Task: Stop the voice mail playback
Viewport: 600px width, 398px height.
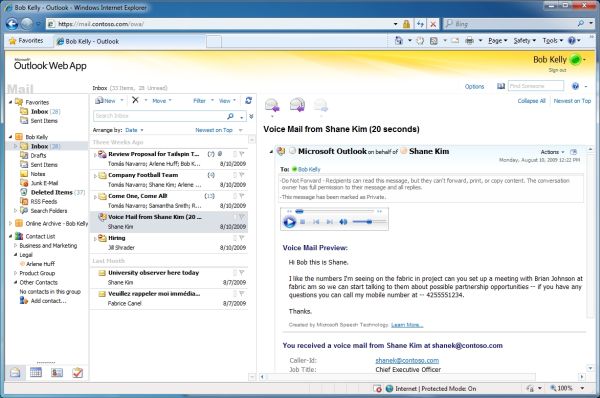Action: pyautogui.click(x=303, y=222)
